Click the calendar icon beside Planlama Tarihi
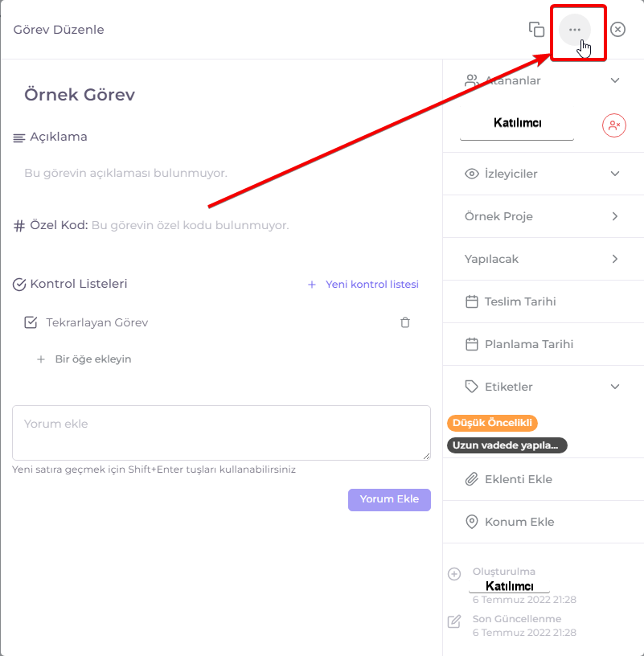 point(472,344)
